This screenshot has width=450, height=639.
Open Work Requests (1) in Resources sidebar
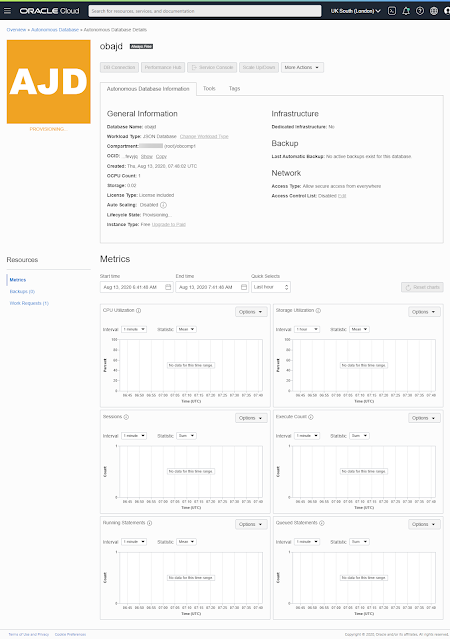pos(29,303)
